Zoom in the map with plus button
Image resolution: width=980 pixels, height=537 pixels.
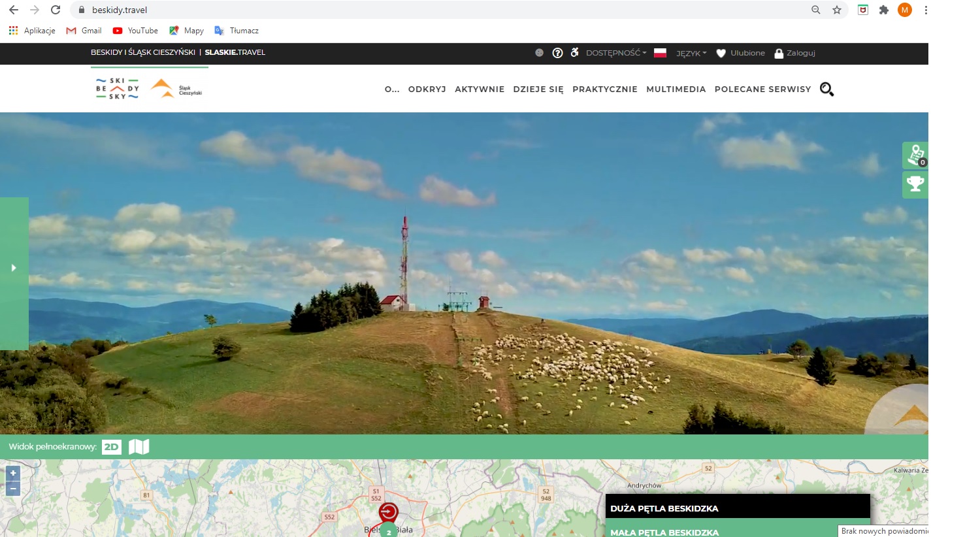13,474
